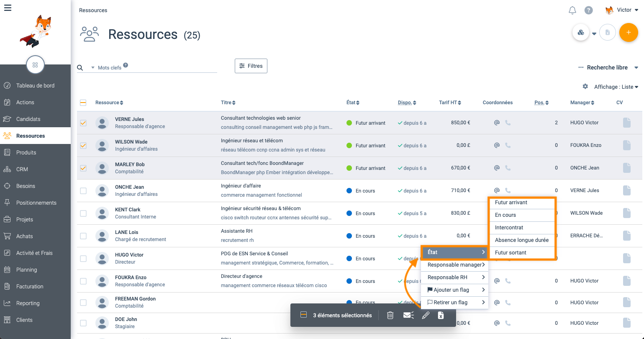Click the pencil edit icon in selection bar
Image resolution: width=644 pixels, height=339 pixels.
pos(426,316)
